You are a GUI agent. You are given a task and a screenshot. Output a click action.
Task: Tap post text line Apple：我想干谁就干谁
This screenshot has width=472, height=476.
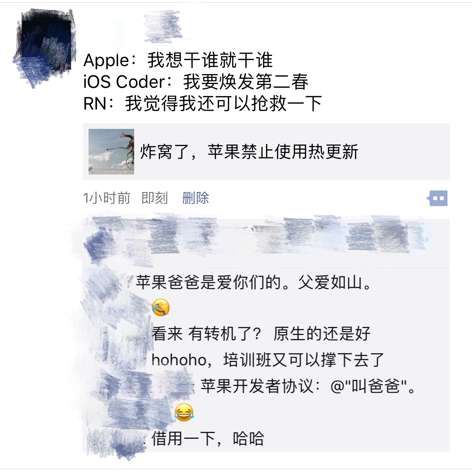[x=178, y=60]
